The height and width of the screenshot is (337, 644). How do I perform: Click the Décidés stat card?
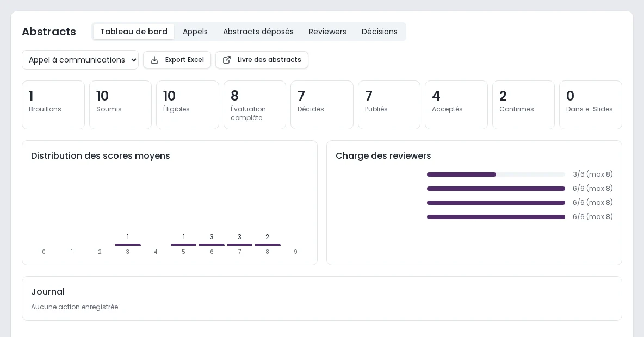pyautogui.click(x=322, y=105)
